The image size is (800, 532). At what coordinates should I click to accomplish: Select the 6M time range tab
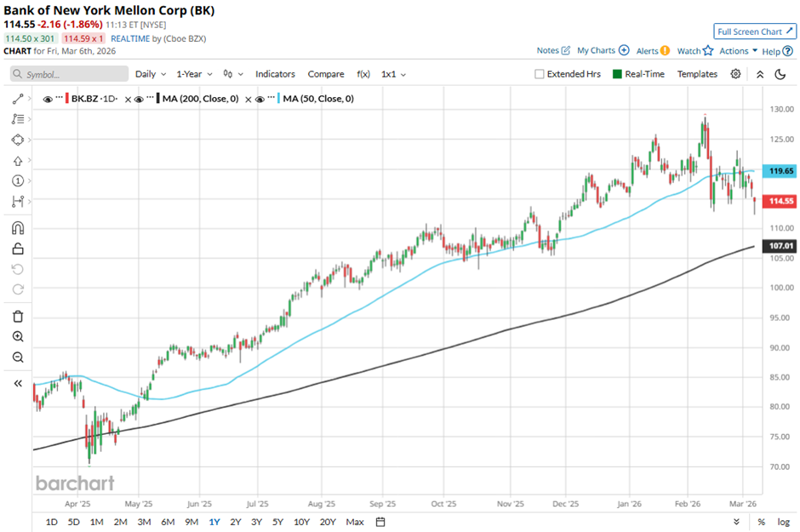point(168,522)
